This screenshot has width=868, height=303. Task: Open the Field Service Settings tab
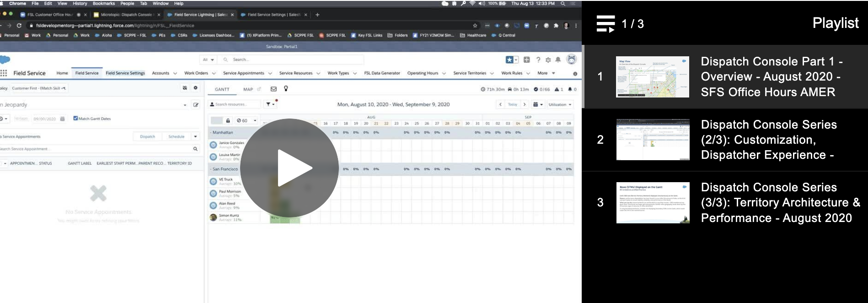[x=125, y=73]
